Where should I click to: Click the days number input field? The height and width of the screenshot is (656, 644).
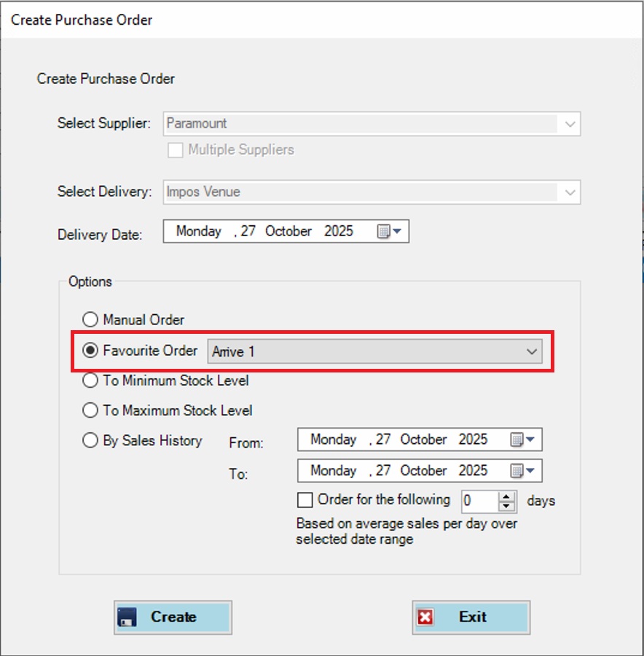(x=477, y=501)
